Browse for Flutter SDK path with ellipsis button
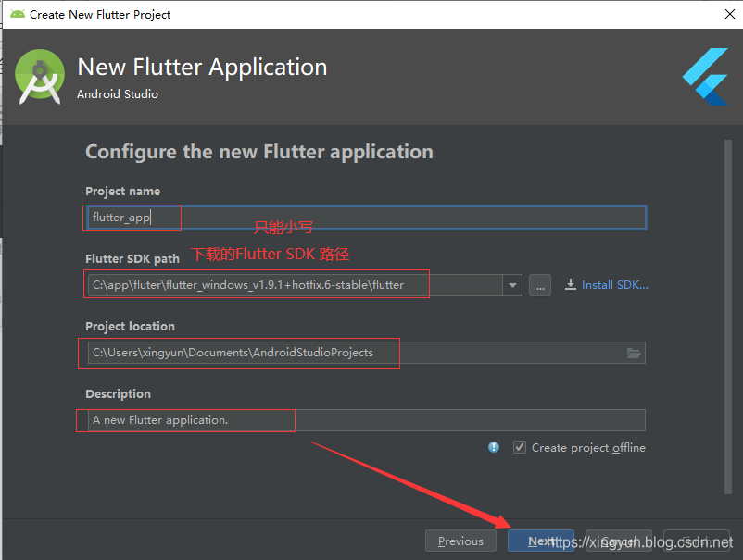 point(540,285)
